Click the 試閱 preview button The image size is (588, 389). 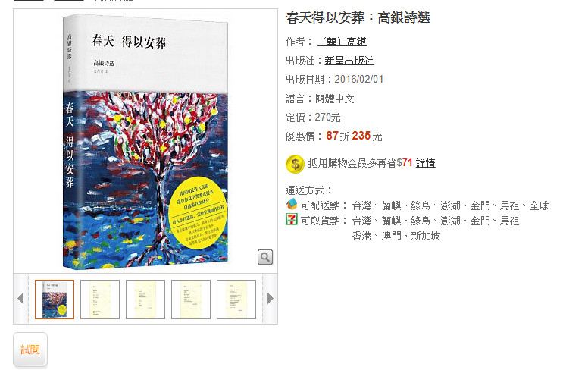pyautogui.click(x=30, y=350)
